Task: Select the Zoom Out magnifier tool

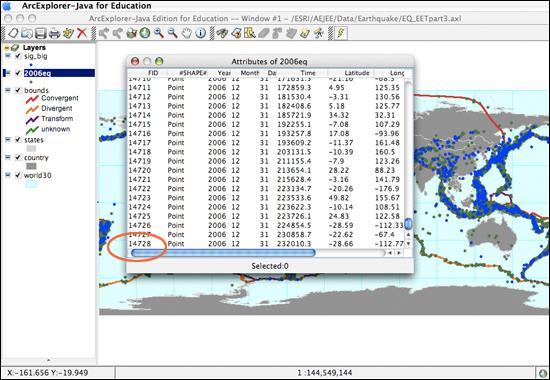Action: pos(172,33)
